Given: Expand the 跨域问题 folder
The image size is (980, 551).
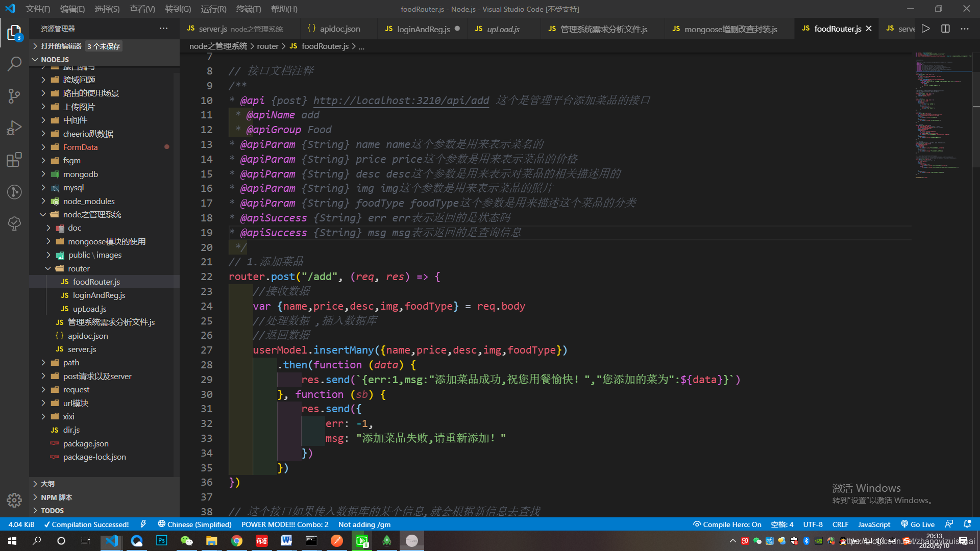Looking at the screenshot, I should (79, 80).
